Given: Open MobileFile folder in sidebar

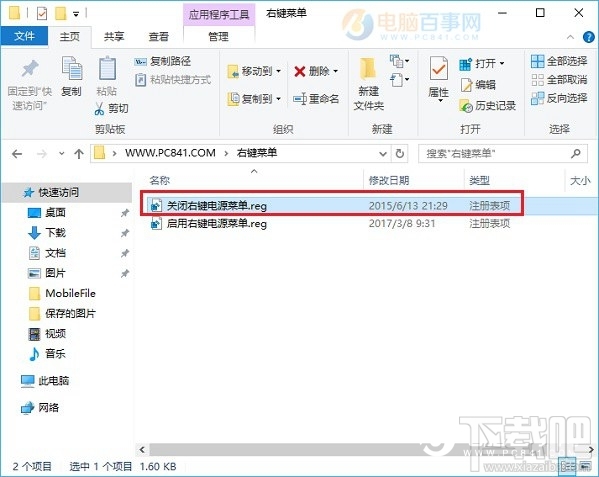Looking at the screenshot, I should pos(62,293).
